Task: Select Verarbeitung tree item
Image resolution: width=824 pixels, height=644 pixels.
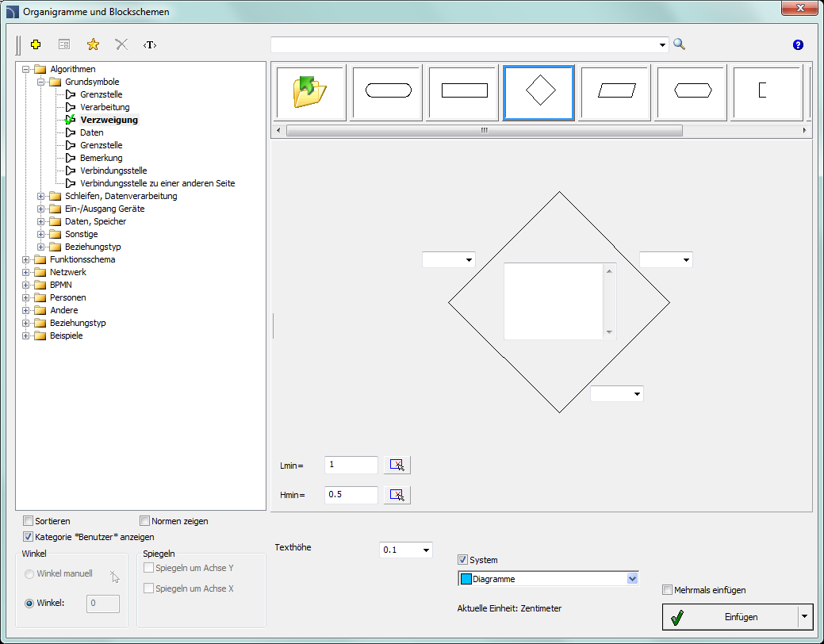Action: (x=105, y=107)
